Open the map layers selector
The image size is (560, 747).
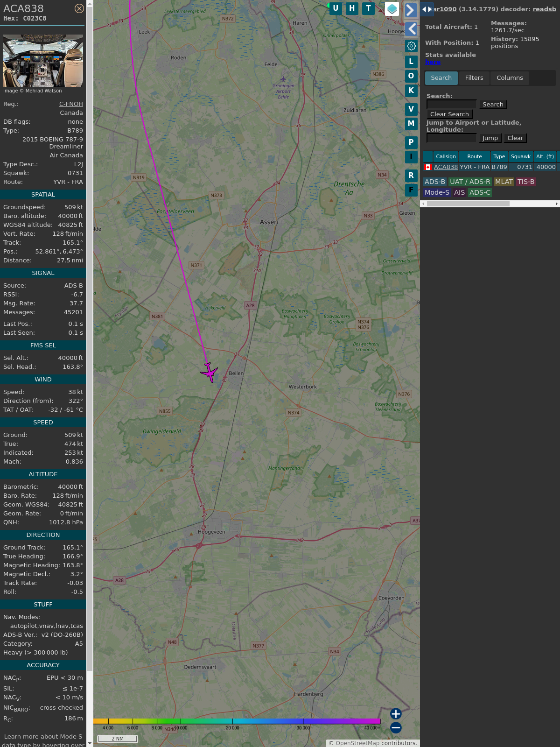pos(392,8)
